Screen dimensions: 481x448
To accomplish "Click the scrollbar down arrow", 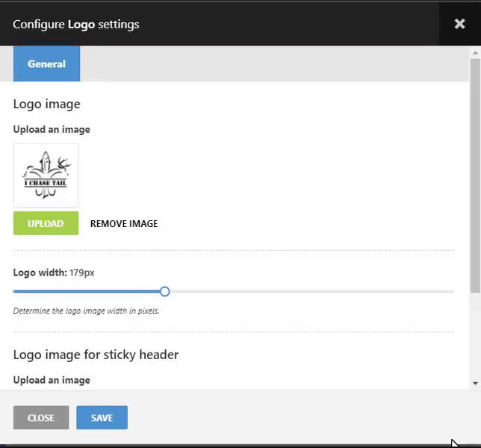I will point(475,383).
